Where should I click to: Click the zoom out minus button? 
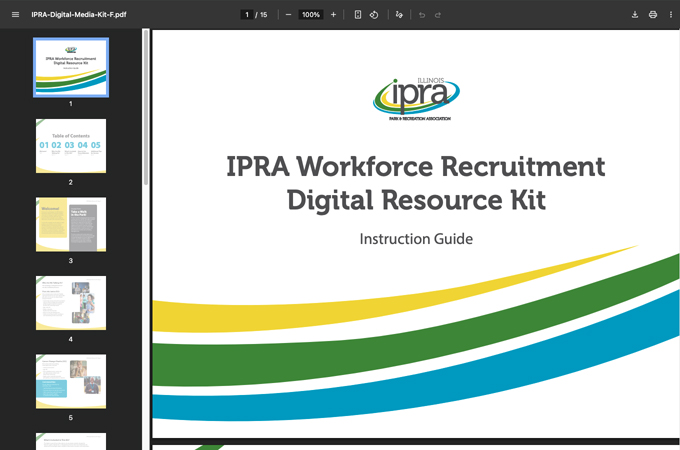(288, 15)
